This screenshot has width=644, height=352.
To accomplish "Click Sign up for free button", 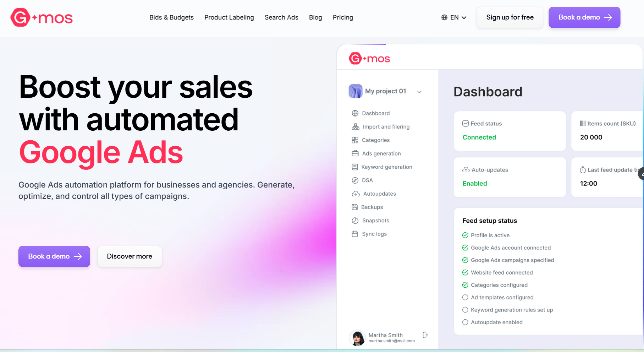I will pos(510,17).
